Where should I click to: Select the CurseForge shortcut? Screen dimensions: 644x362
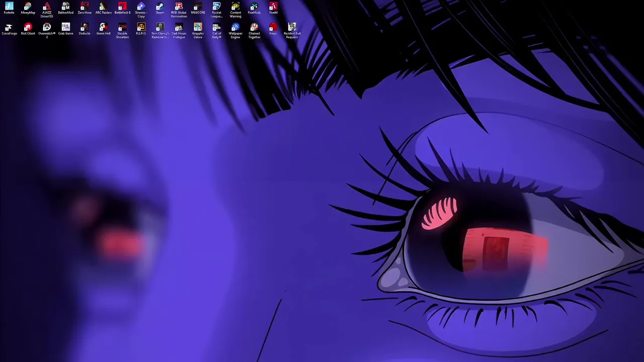pyautogui.click(x=9, y=30)
